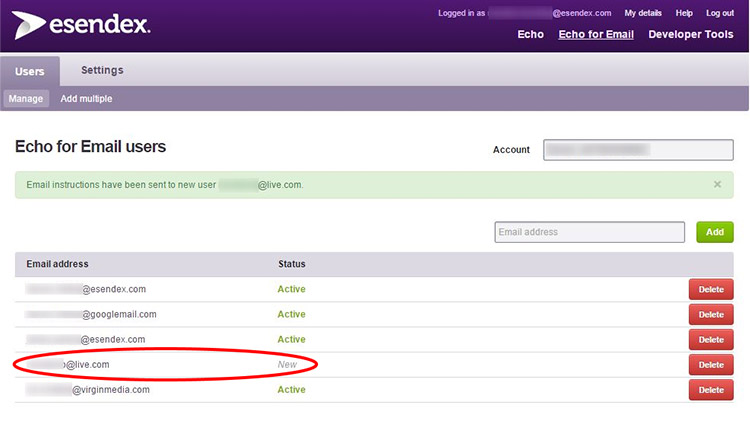
Task: Focus the Email address input field
Action: (x=589, y=232)
